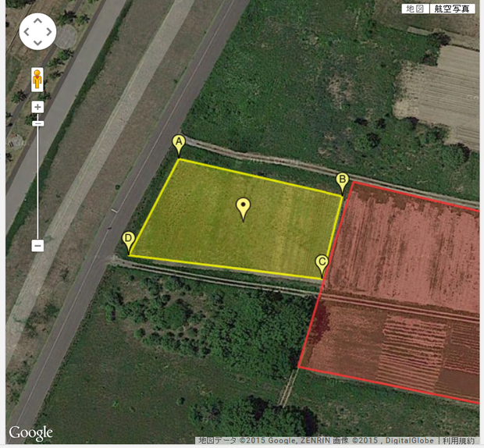Viewport: 484px width, 448px height.
Task: Switch to 航空写真 satellite view
Action: 452,9
